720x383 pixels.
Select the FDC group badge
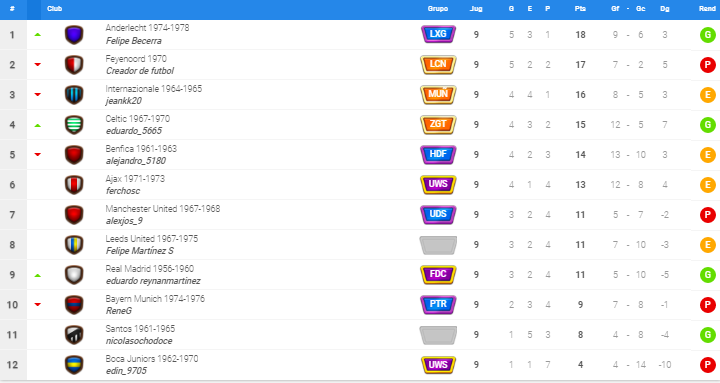pos(438,274)
